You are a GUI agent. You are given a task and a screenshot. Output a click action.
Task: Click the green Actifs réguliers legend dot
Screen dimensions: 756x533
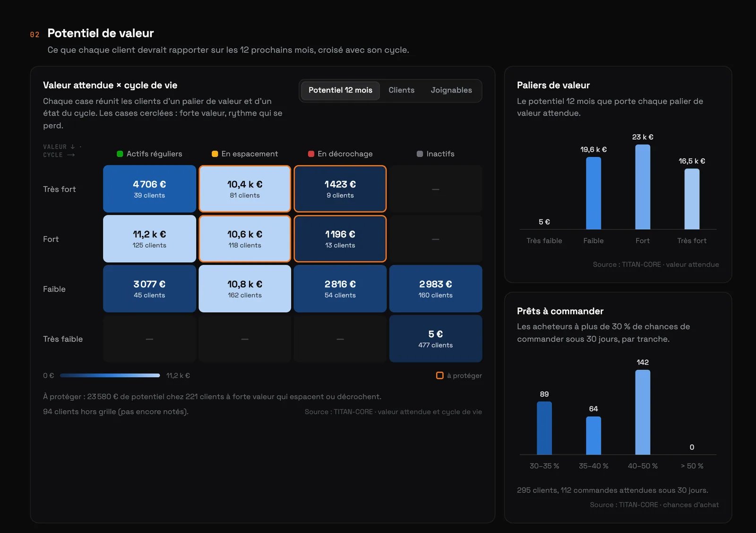(x=120, y=154)
